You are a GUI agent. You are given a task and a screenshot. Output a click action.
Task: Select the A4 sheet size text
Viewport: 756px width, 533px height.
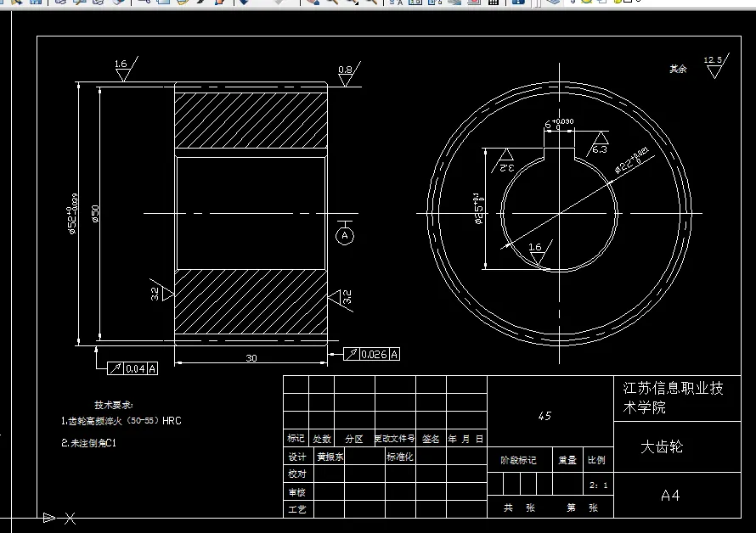[x=670, y=496]
